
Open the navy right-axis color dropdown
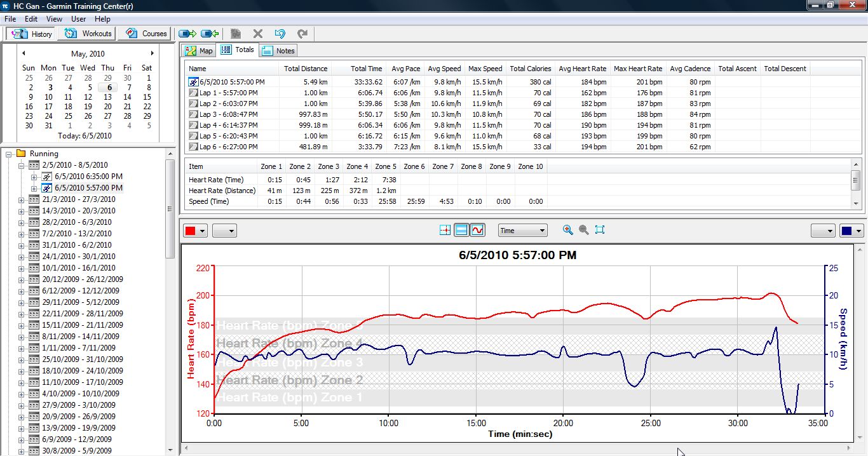tap(851, 231)
